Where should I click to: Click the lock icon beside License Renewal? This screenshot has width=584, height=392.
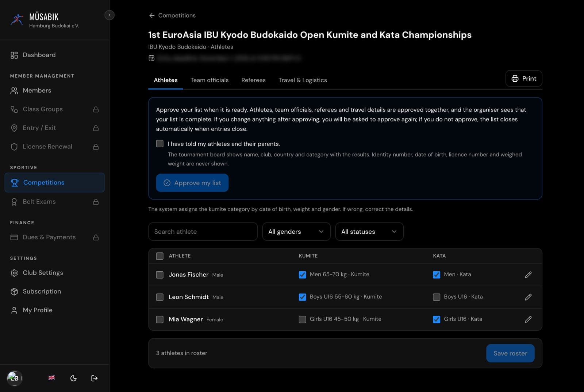(96, 147)
